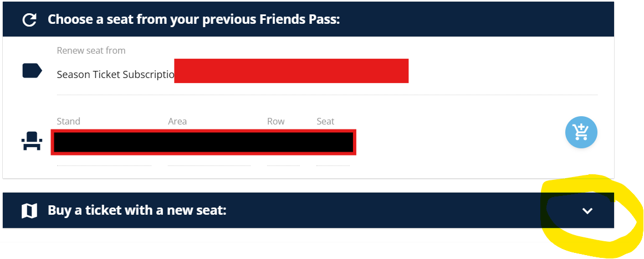Add the renewed seat to cart
This screenshot has height=259, width=644.
click(x=581, y=133)
